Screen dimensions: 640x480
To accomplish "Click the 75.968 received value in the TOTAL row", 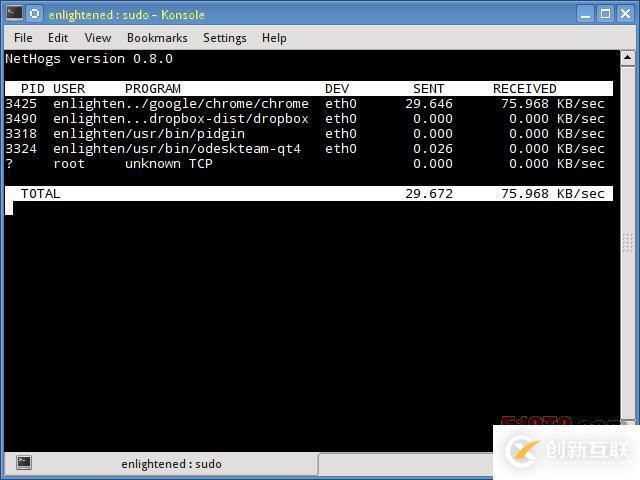I will [x=524, y=193].
